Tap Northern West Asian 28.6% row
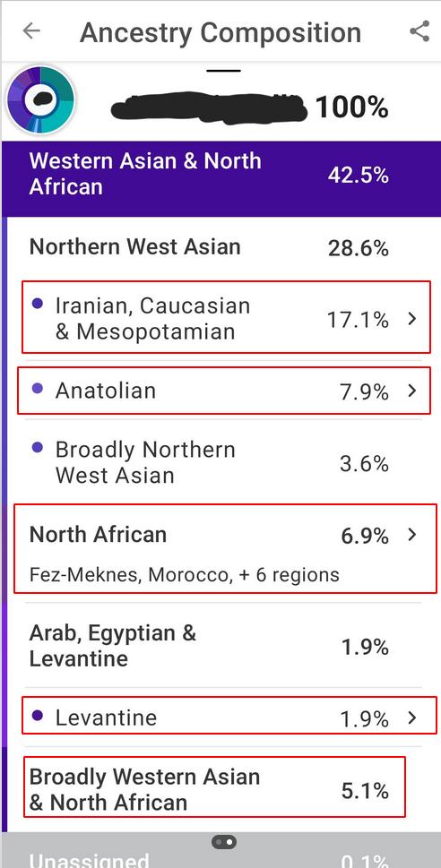441x868 pixels. [221, 247]
